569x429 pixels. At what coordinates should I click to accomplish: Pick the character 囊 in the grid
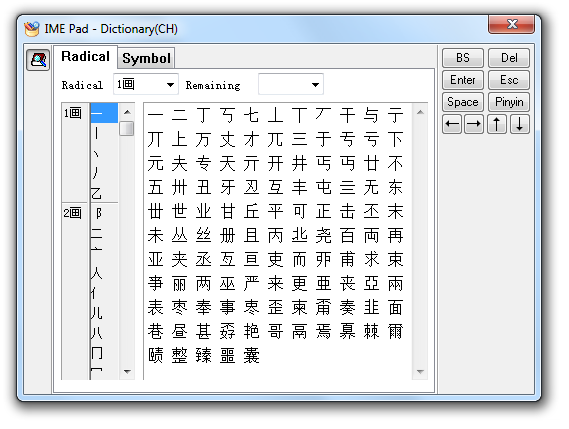(251, 356)
